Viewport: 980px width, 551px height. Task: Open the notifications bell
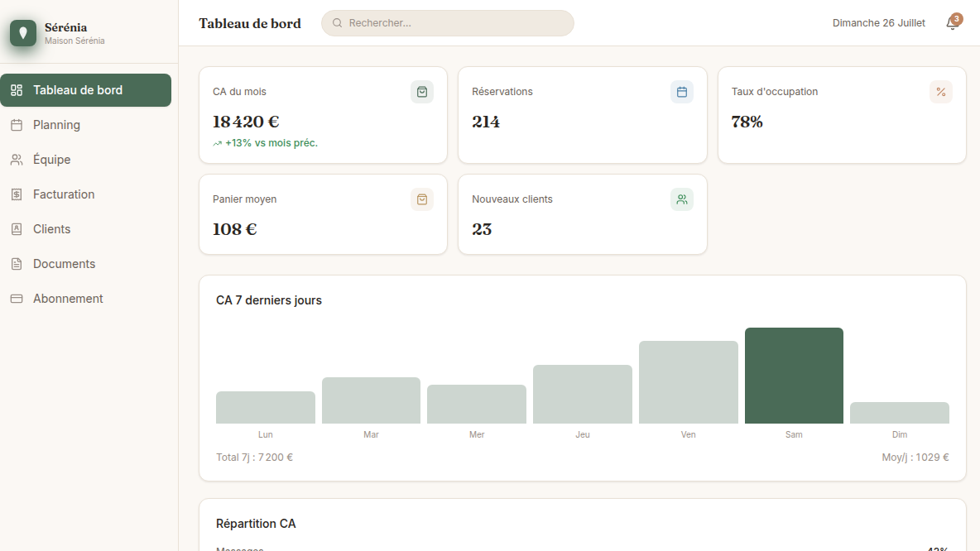point(953,23)
